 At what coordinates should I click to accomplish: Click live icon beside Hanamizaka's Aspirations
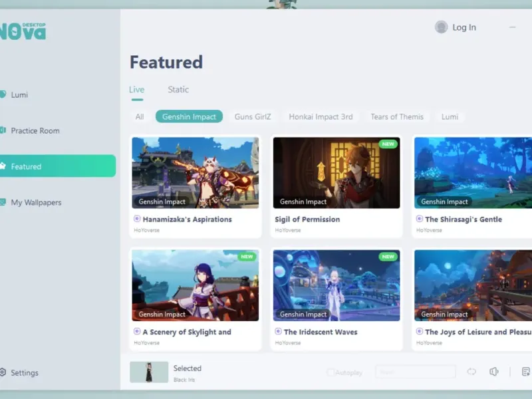[x=137, y=219]
